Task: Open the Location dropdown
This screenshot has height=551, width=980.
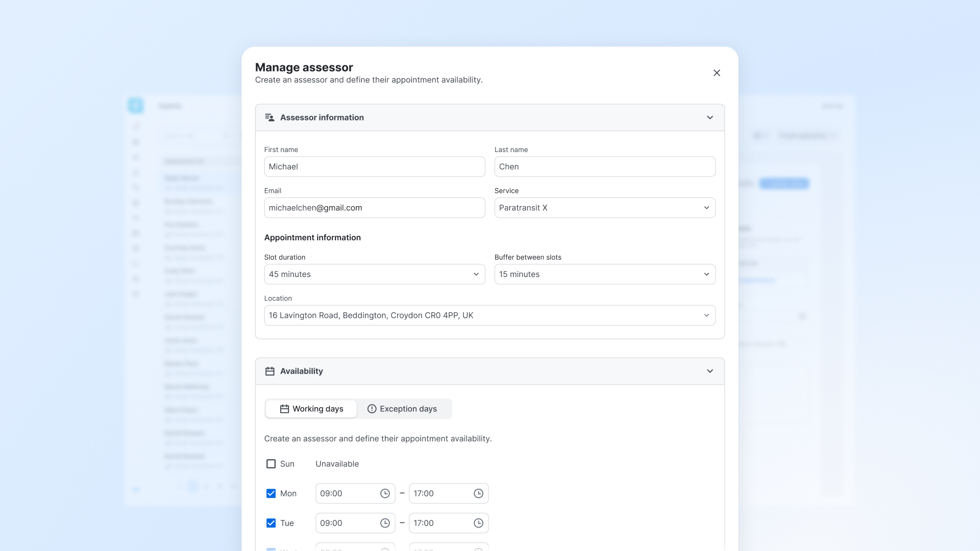Action: point(489,315)
